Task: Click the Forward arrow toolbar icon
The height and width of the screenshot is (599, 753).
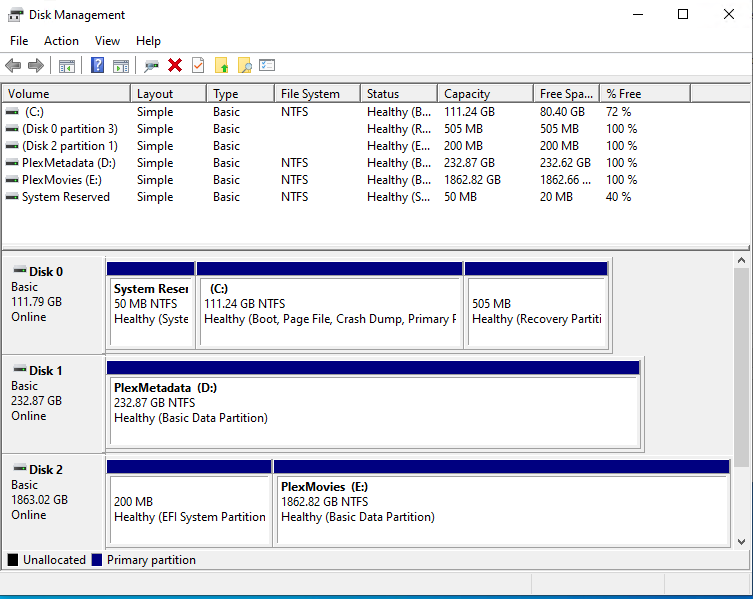Action: [36, 65]
